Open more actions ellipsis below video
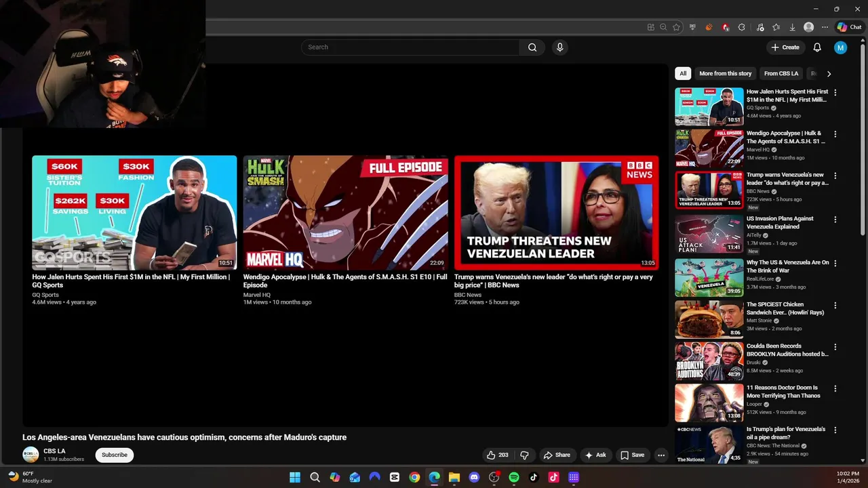Screen dimensions: 868x488 click(661, 455)
